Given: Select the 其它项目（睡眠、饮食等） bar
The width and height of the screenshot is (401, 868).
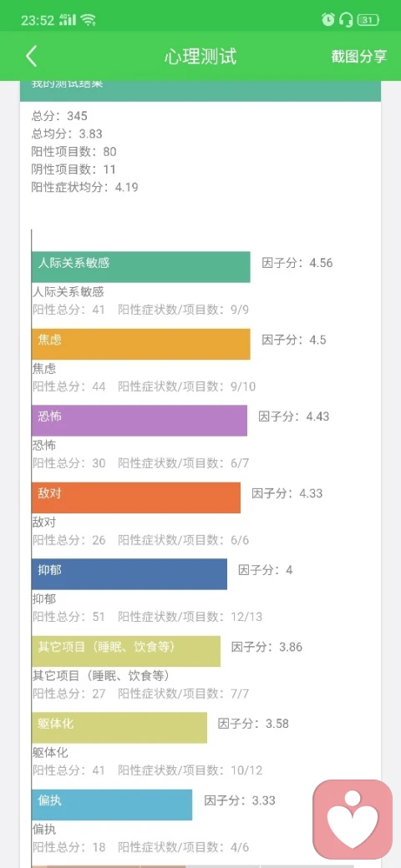Looking at the screenshot, I should pos(126,650).
